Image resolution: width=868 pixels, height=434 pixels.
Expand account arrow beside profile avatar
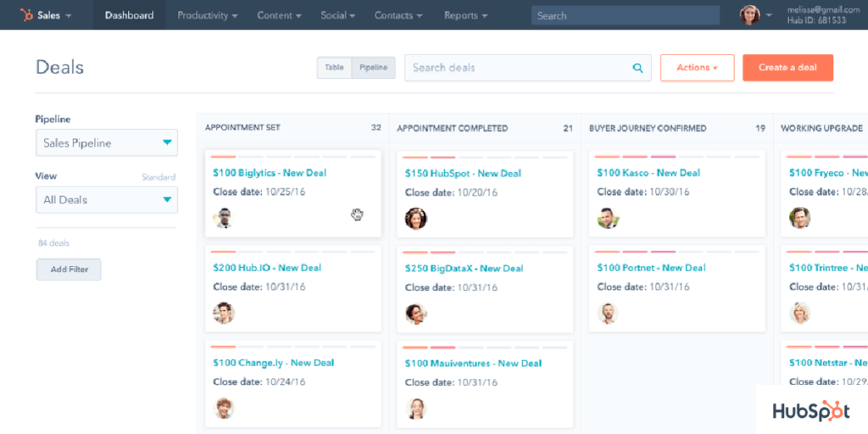[769, 15]
